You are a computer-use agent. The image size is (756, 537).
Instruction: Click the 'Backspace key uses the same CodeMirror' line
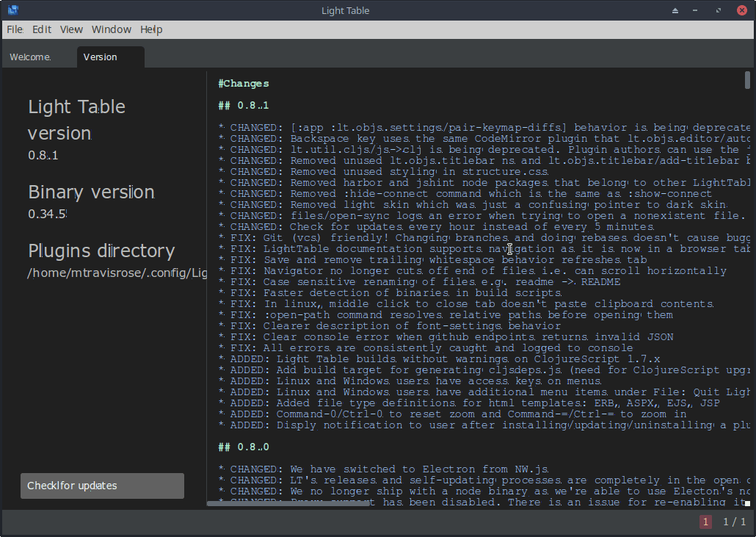(484, 138)
